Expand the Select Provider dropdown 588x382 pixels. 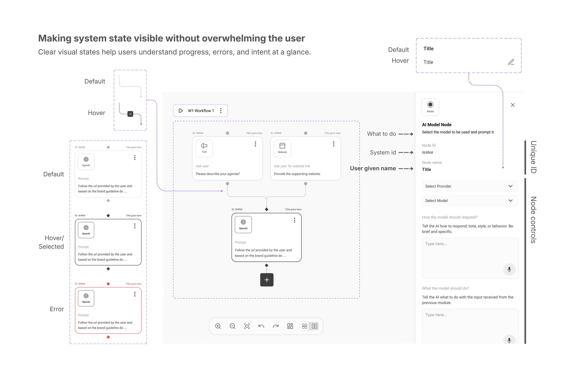pos(470,186)
